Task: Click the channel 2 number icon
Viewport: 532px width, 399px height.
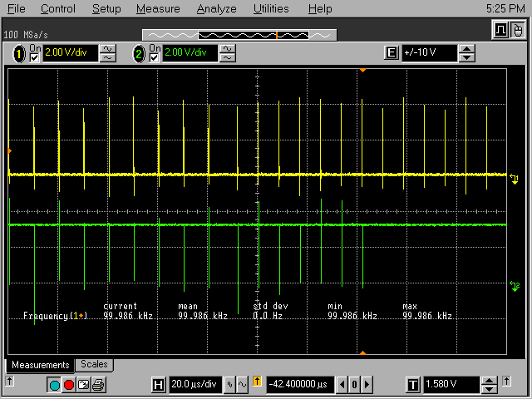Action: point(140,53)
